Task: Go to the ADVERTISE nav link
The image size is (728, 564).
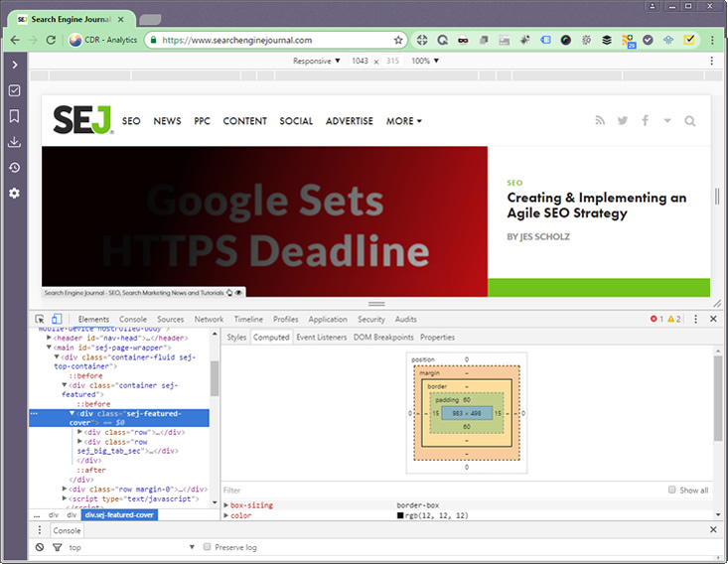Action: click(x=350, y=121)
